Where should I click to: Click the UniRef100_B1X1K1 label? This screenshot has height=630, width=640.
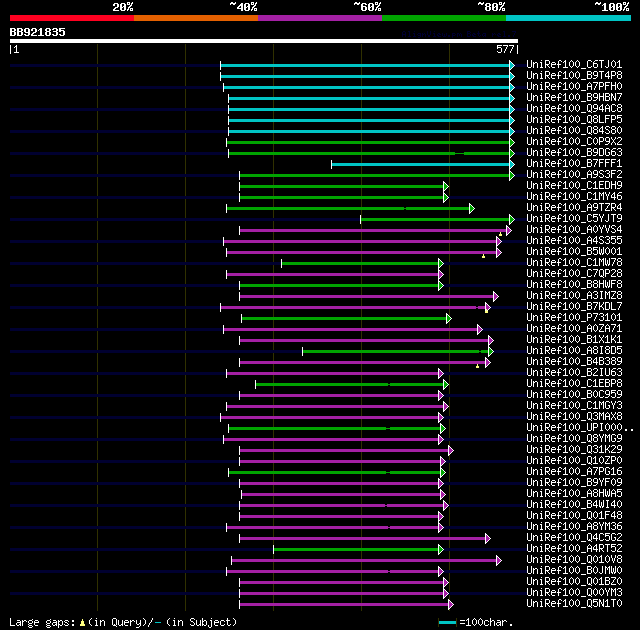tap(574, 340)
